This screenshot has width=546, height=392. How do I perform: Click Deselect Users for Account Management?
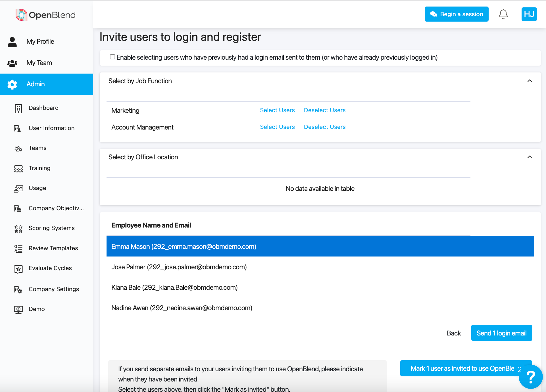coord(324,127)
